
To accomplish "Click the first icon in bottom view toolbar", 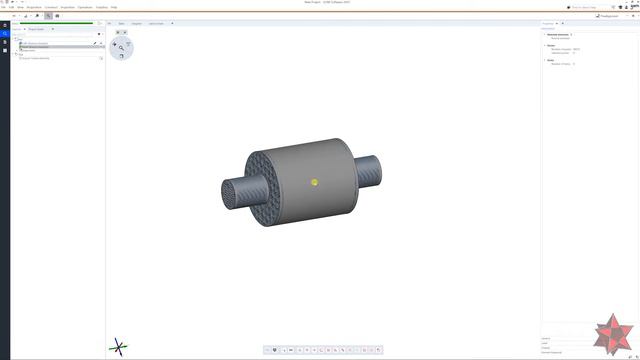I will pos(267,350).
